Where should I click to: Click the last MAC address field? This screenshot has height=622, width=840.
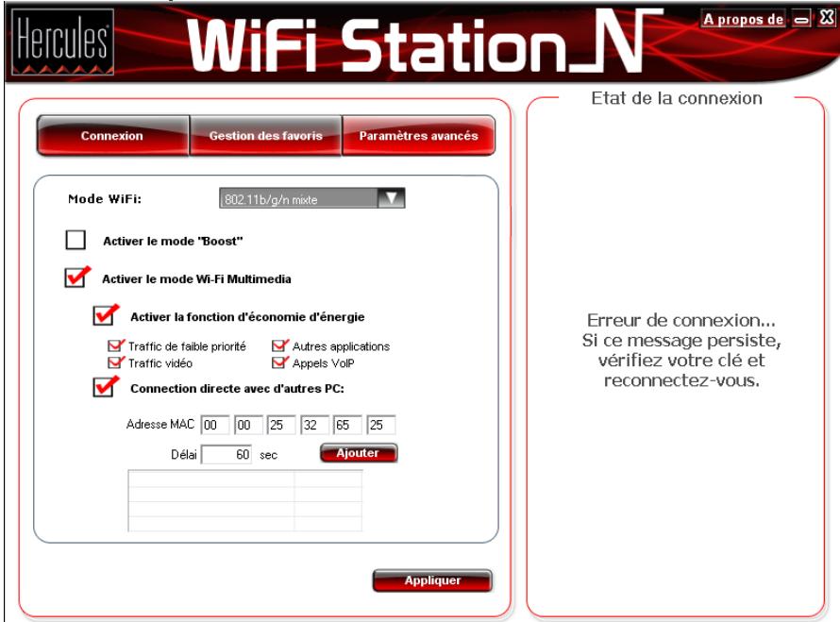click(381, 425)
